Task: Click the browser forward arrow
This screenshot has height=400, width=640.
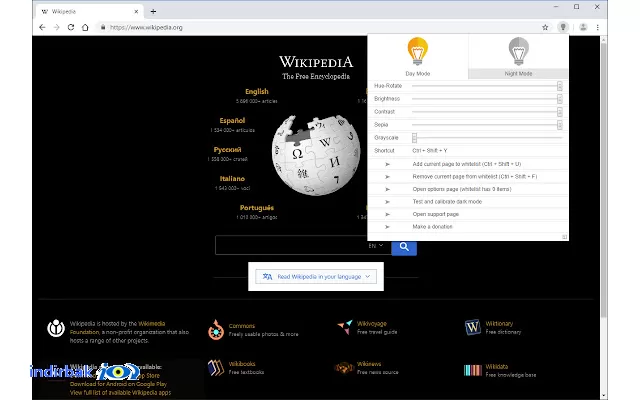Action: 56,27
